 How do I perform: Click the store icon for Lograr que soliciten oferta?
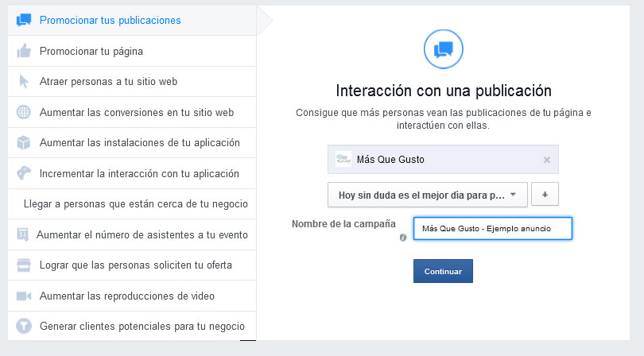(23, 265)
